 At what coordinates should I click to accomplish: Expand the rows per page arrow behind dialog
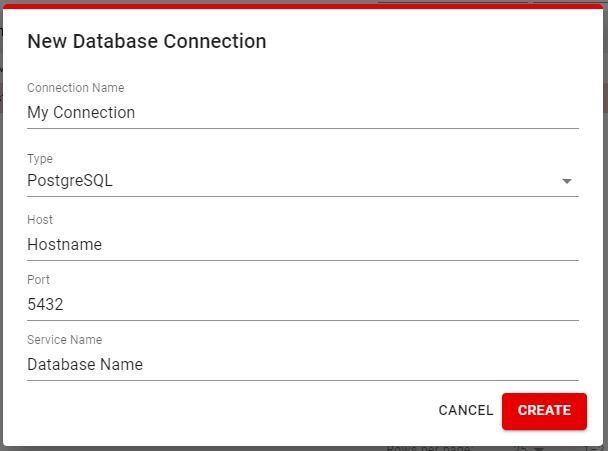(539, 448)
